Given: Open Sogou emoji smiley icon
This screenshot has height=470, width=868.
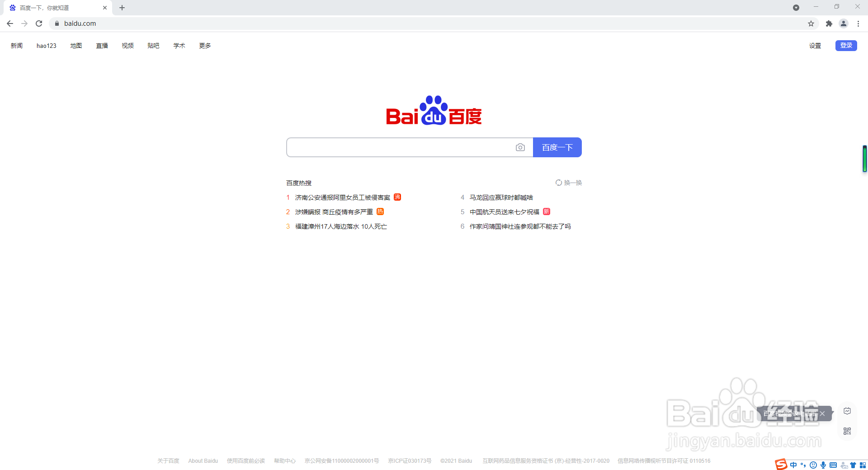Looking at the screenshot, I should click(813, 465).
